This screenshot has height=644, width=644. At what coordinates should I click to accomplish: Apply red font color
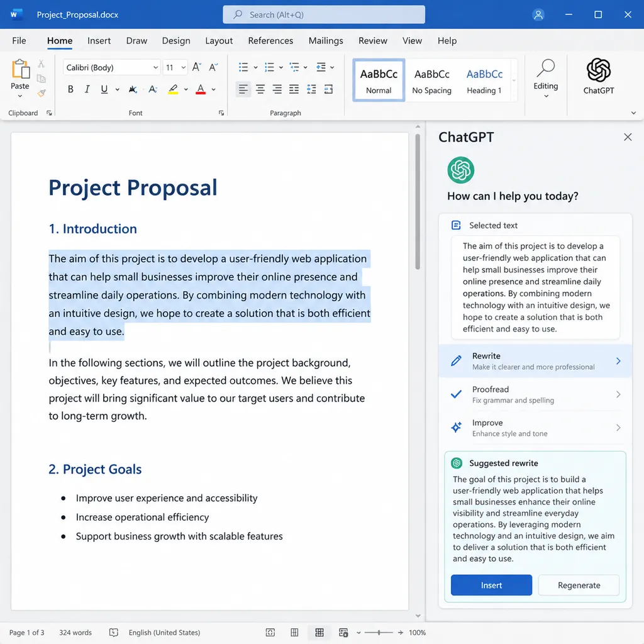pos(201,89)
